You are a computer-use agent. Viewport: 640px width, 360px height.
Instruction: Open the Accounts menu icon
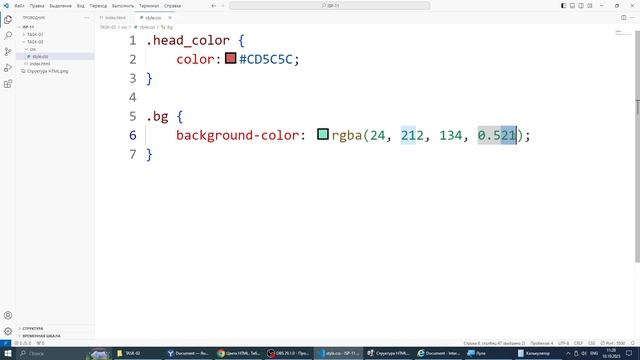[8, 315]
